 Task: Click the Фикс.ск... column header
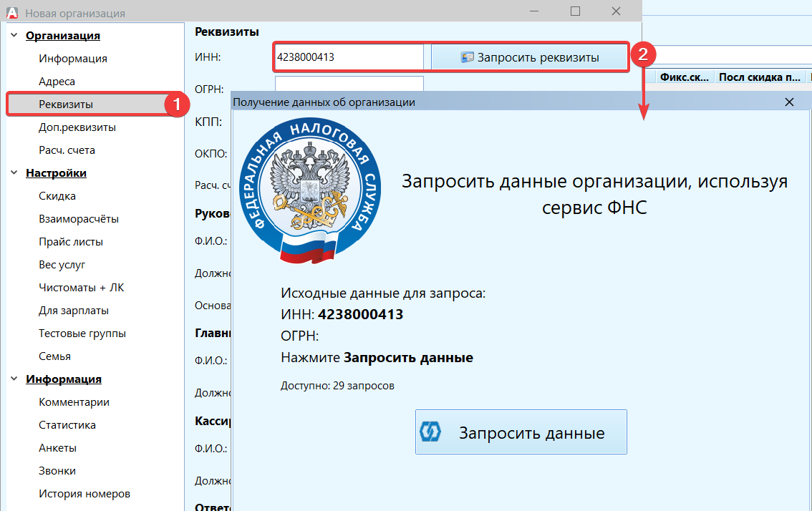(684, 77)
